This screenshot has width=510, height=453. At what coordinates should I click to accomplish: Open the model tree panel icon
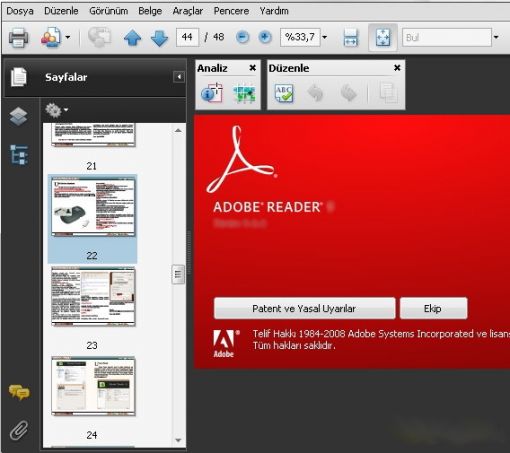(x=19, y=155)
